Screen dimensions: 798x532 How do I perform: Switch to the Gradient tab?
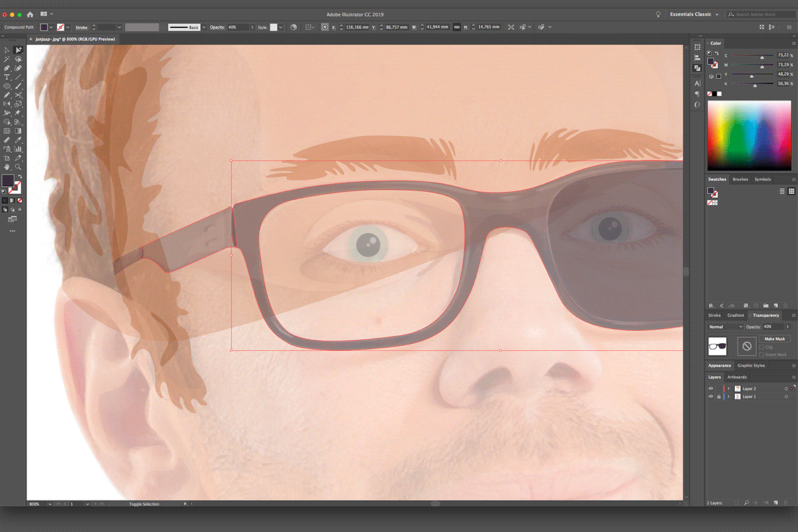coord(735,315)
